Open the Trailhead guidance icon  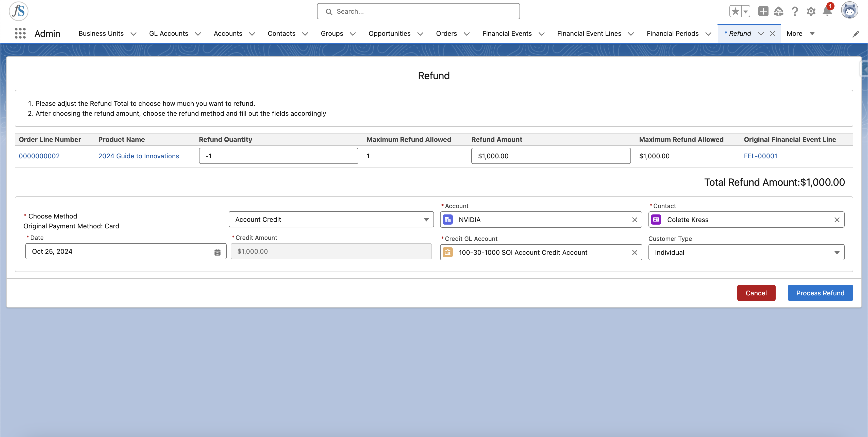pos(779,11)
